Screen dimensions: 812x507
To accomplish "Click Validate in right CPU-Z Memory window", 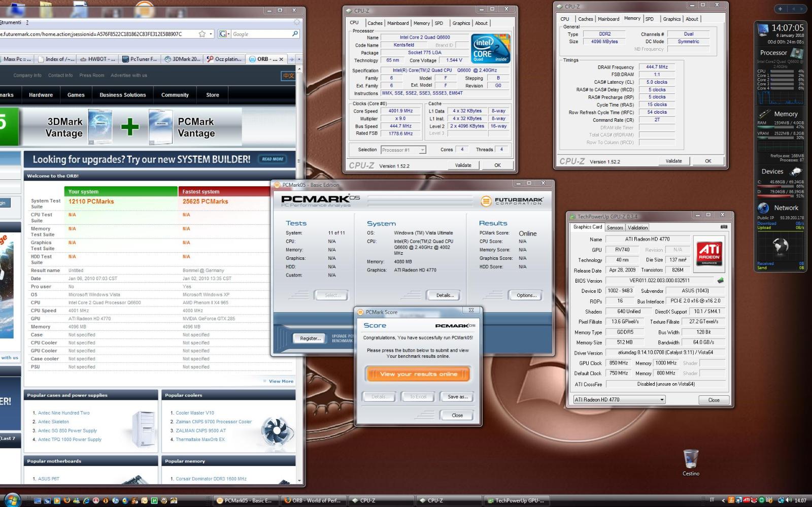I will [x=673, y=161].
